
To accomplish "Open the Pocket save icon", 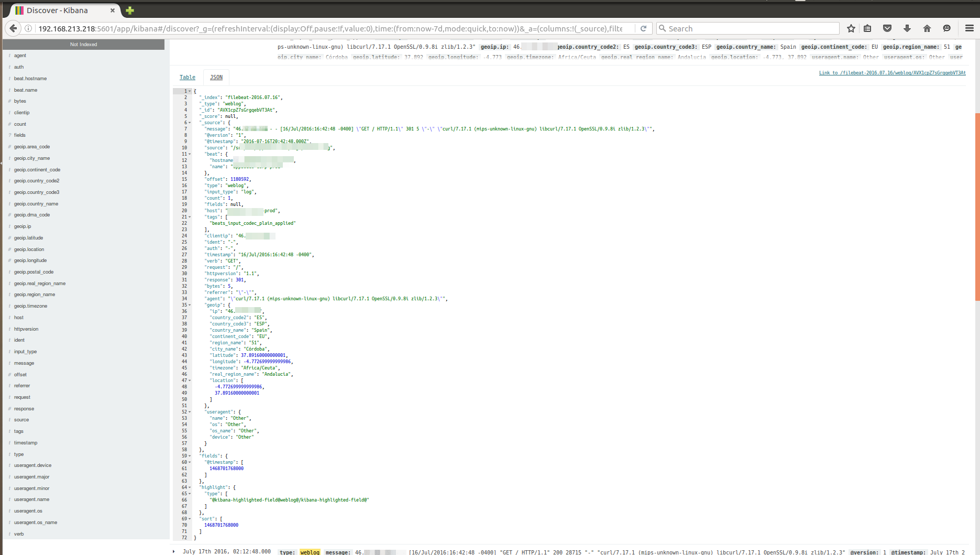I will tap(887, 28).
